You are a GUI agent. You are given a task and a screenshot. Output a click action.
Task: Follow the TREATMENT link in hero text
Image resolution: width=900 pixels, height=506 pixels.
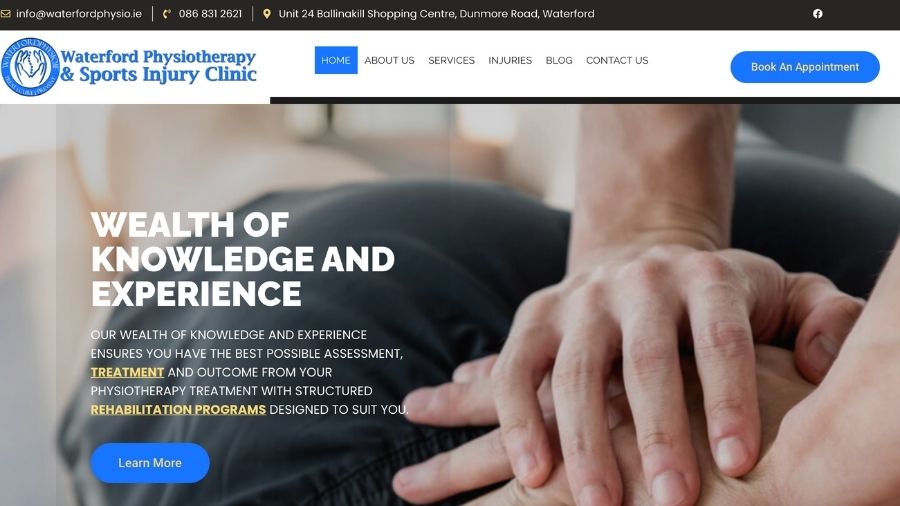click(127, 372)
